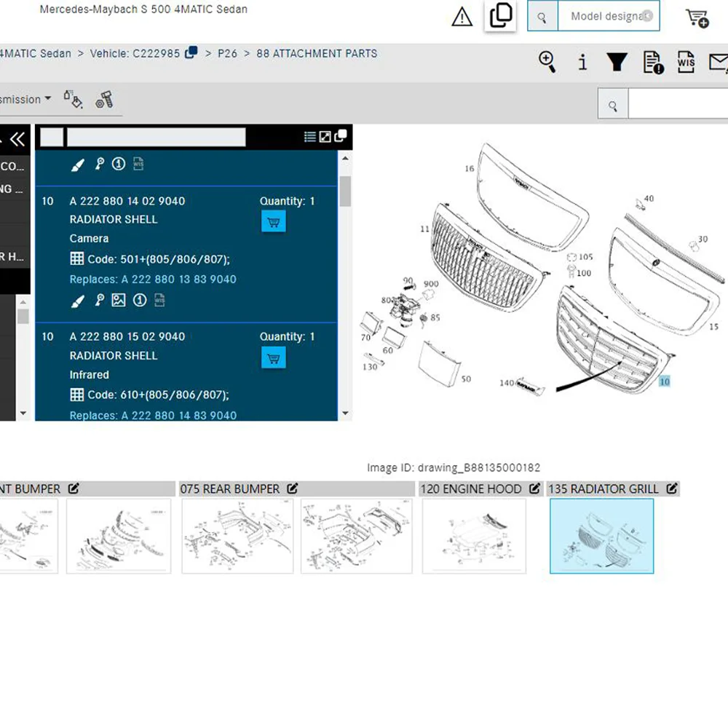Image resolution: width=728 pixels, height=728 pixels.
Task: Click the Model designation search magnifier
Action: pos(542,17)
